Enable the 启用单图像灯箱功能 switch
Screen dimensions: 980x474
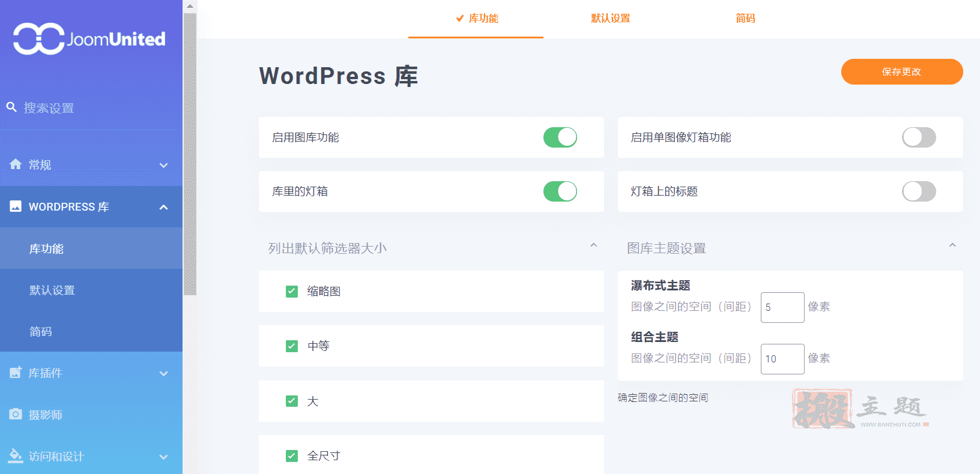click(919, 137)
